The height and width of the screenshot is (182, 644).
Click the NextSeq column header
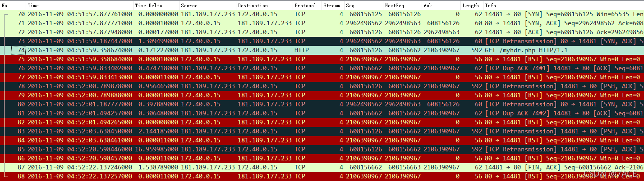(x=402, y=5)
